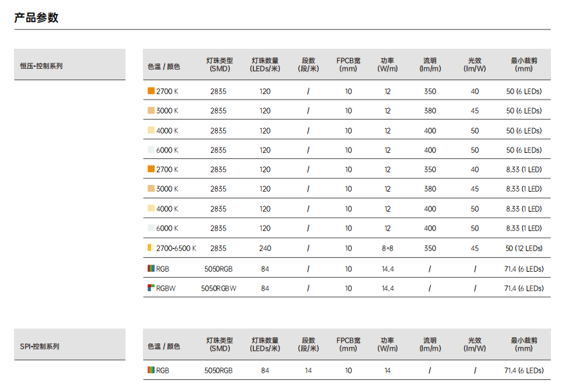Click 流明 (lm/m) header in SPI table

tap(430, 345)
